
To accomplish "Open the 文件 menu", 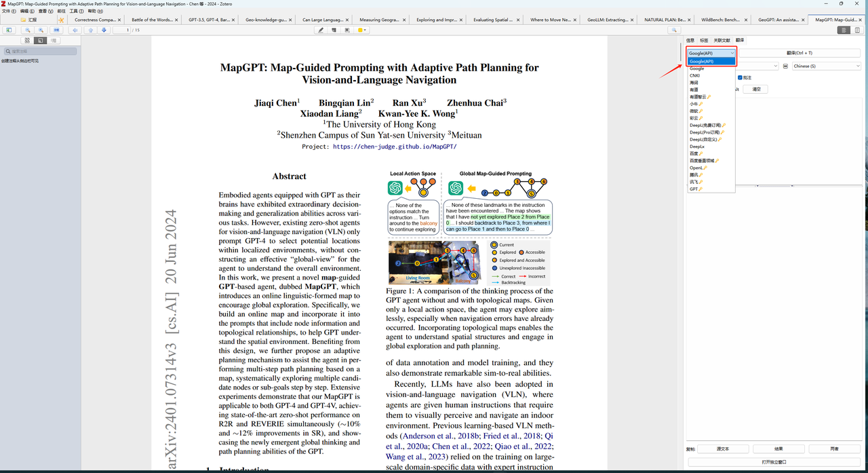I will point(9,11).
